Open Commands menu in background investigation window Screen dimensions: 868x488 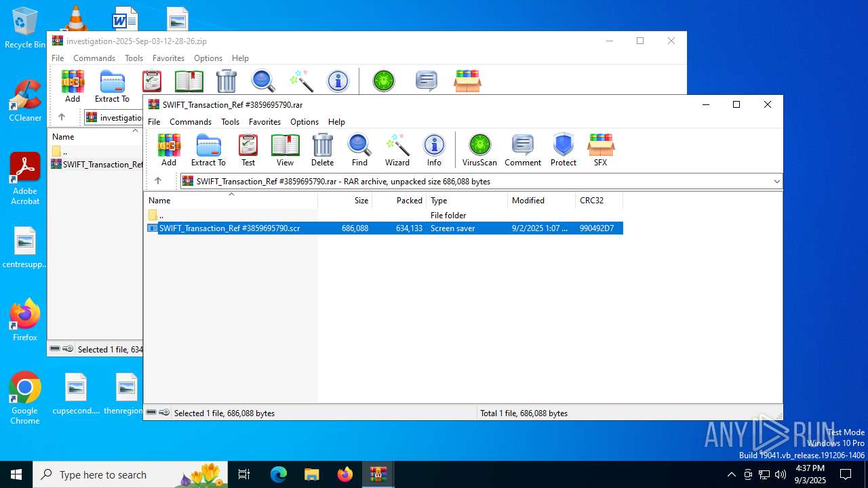click(x=94, y=58)
